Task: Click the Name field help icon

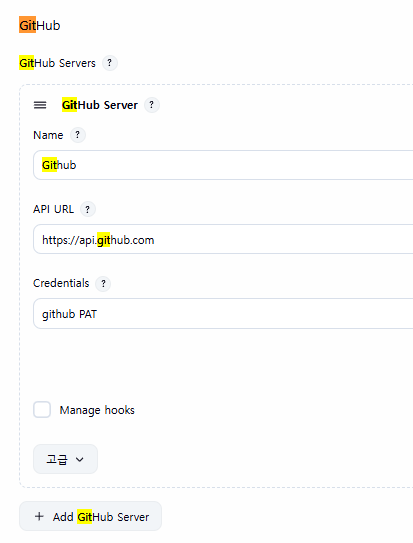Action: 78,135
